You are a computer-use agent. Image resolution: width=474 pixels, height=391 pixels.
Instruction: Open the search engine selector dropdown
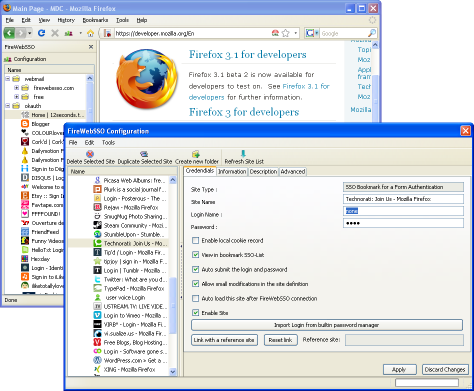312,33
